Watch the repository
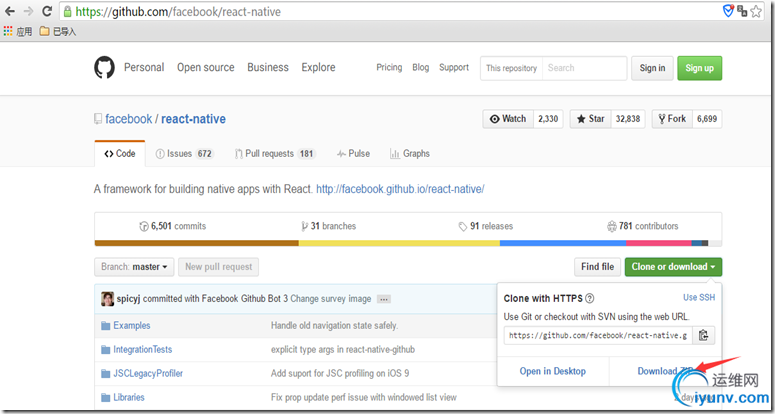The height and width of the screenshot is (414, 775). tap(508, 119)
